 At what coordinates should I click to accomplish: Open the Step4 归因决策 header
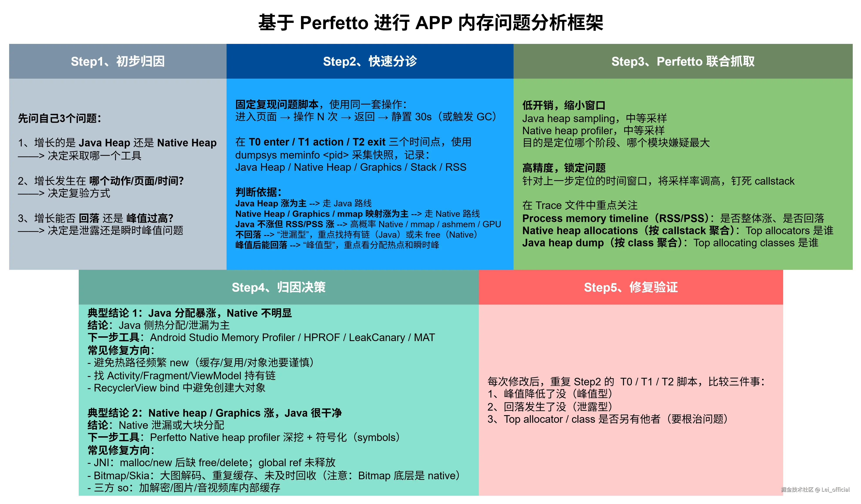click(x=279, y=287)
